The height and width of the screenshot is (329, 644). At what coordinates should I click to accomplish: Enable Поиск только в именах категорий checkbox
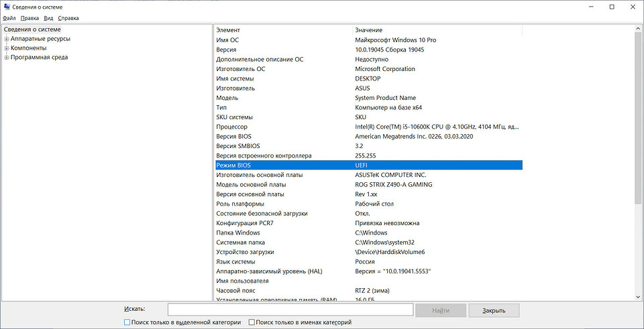[252, 322]
